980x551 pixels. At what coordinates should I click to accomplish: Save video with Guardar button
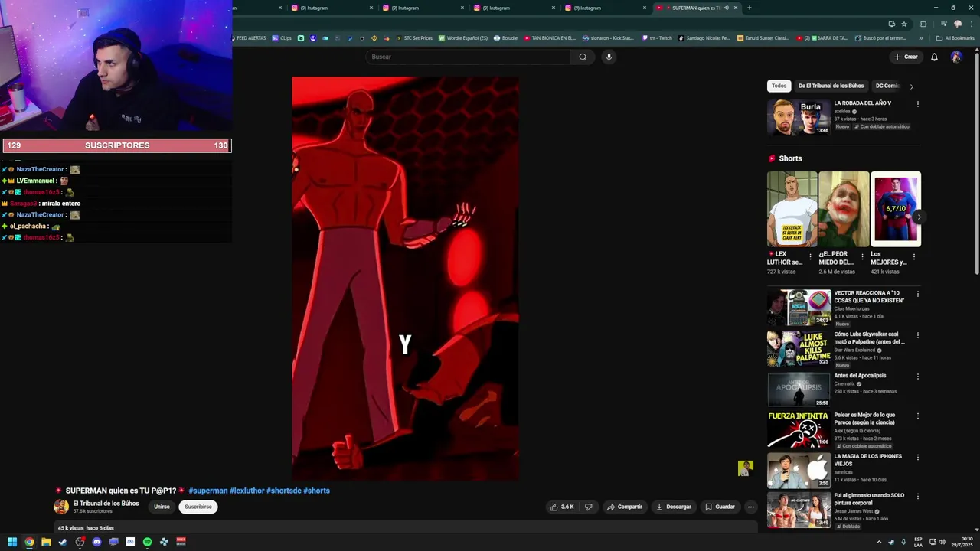[x=720, y=507]
